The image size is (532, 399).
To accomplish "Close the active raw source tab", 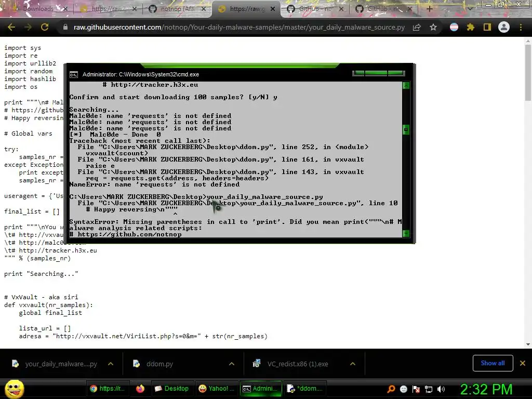I will [x=273, y=9].
